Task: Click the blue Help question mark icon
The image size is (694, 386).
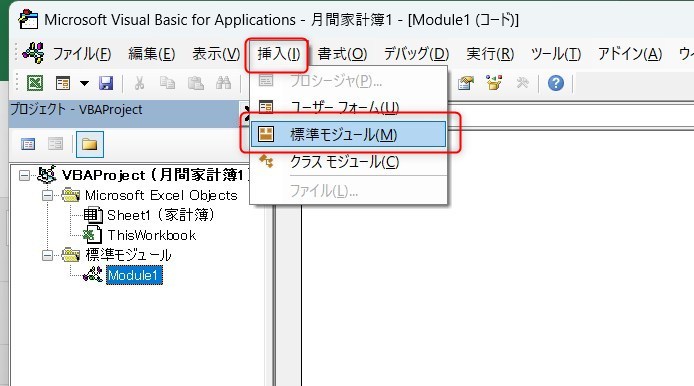Action: click(x=555, y=83)
